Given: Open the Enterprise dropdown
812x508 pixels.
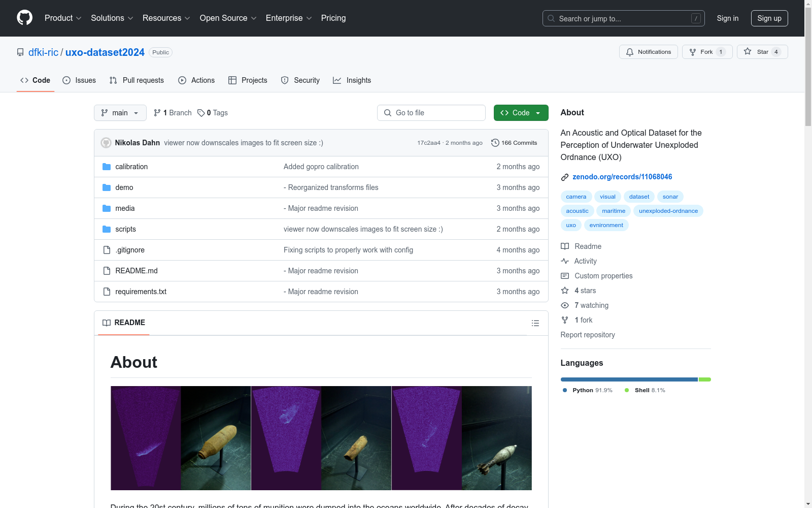Looking at the screenshot, I should pyautogui.click(x=288, y=18).
